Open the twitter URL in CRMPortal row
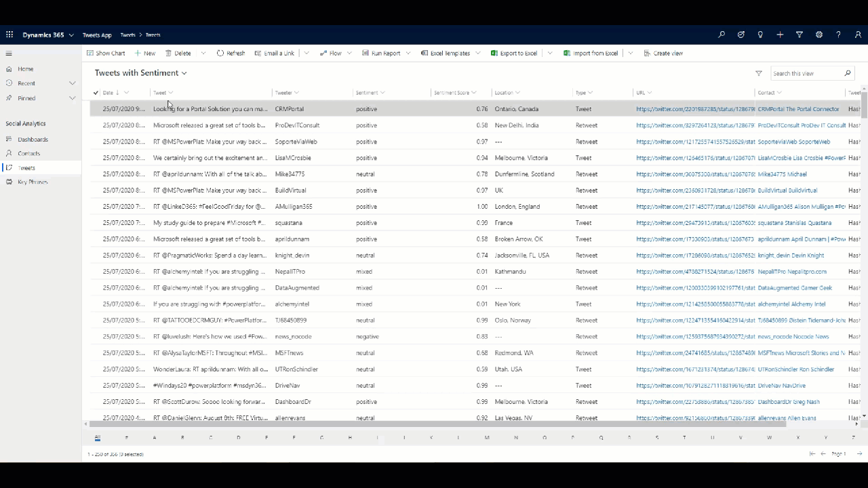Viewport: 868px width, 488px height. point(694,108)
